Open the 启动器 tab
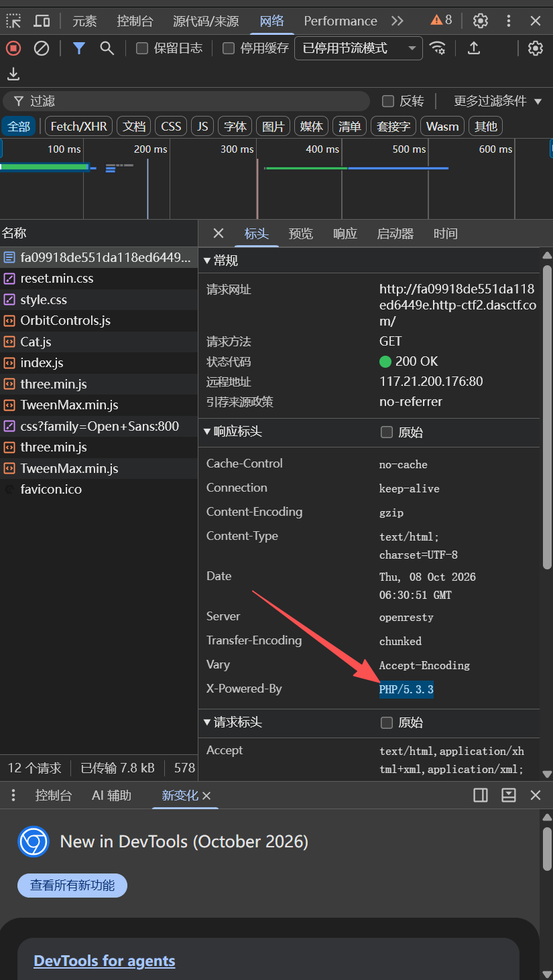Viewport: 553px width, 980px height. [395, 233]
